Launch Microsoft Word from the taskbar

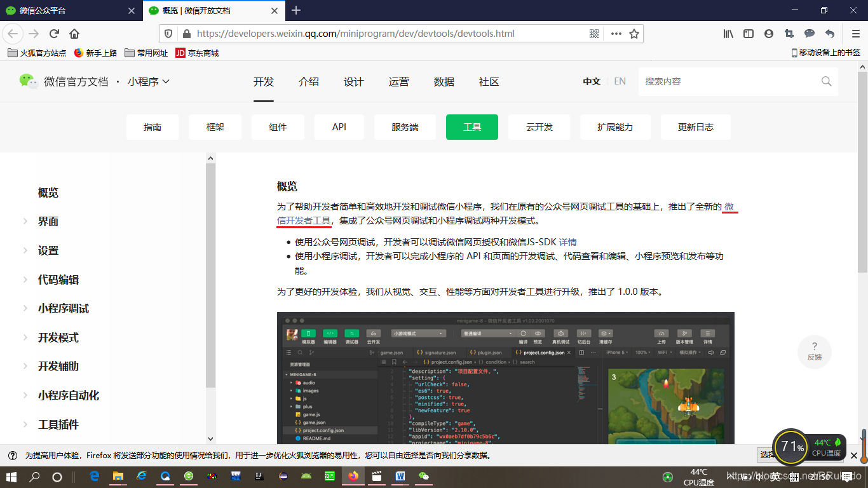400,477
